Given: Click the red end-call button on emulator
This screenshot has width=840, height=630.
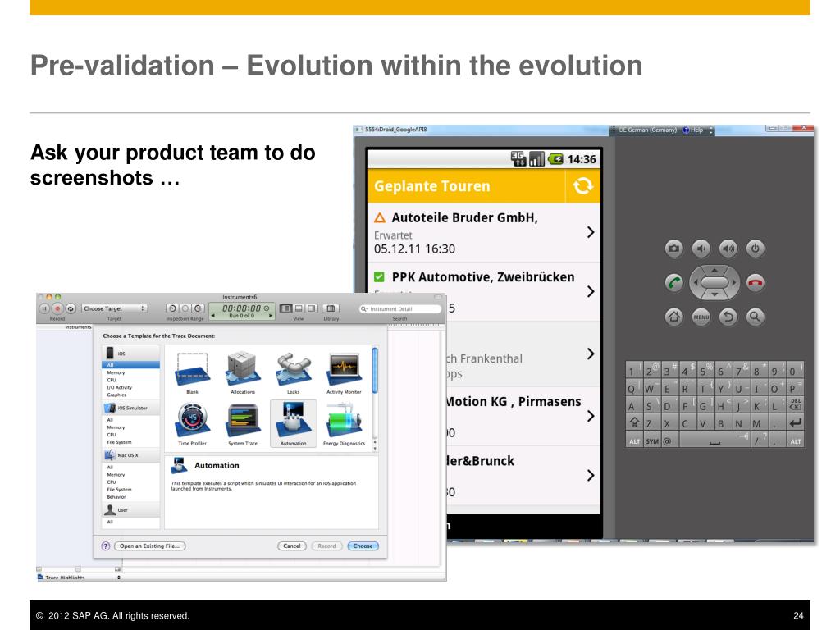Looking at the screenshot, I should (x=756, y=282).
